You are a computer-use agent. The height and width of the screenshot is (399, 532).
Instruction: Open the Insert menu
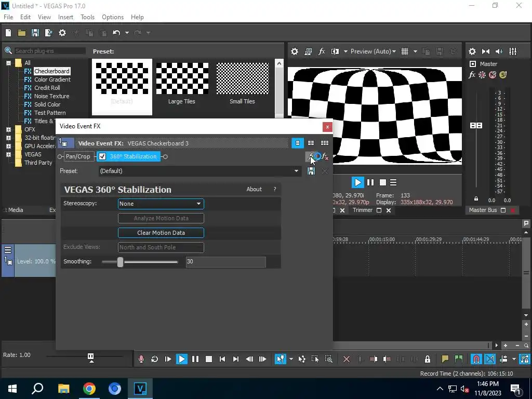point(65,17)
